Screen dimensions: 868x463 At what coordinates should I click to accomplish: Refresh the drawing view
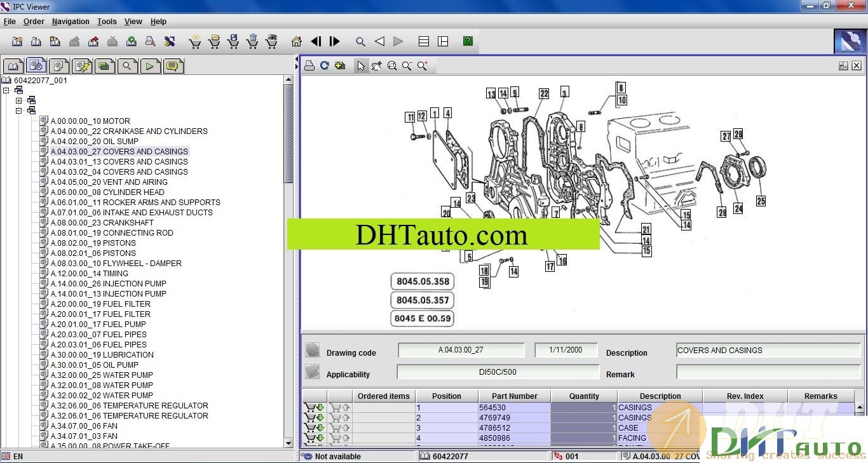tap(325, 65)
